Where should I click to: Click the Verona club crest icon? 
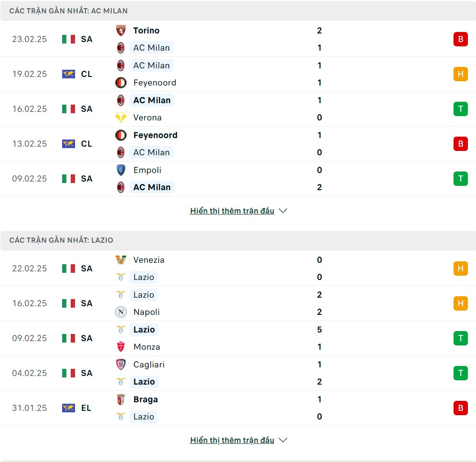tap(121, 118)
